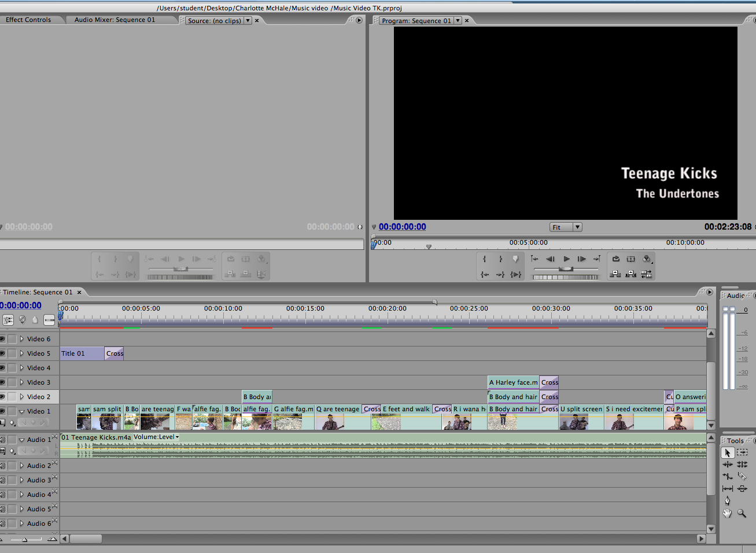The height and width of the screenshot is (553, 756).
Task: Go to In point in Program monitor
Action: pos(485,274)
